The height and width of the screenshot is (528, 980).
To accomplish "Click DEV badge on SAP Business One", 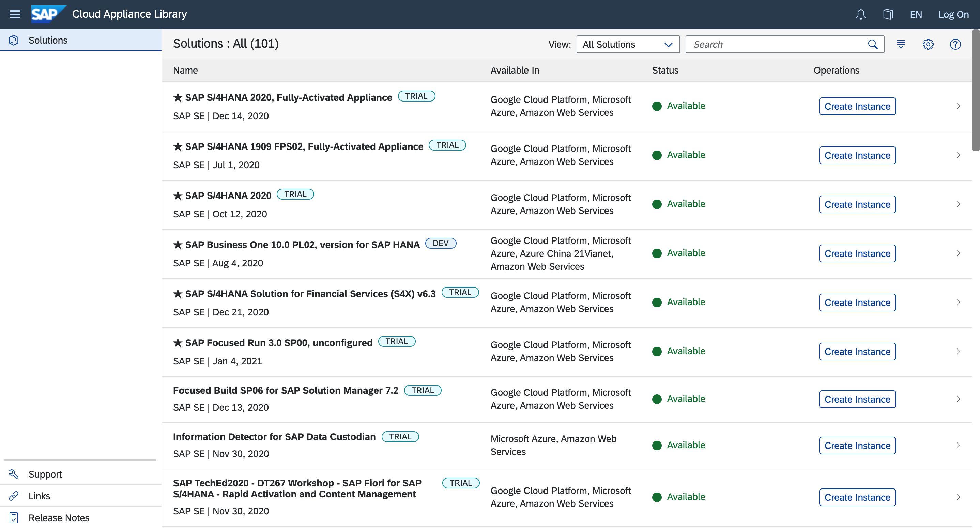I will pos(441,244).
